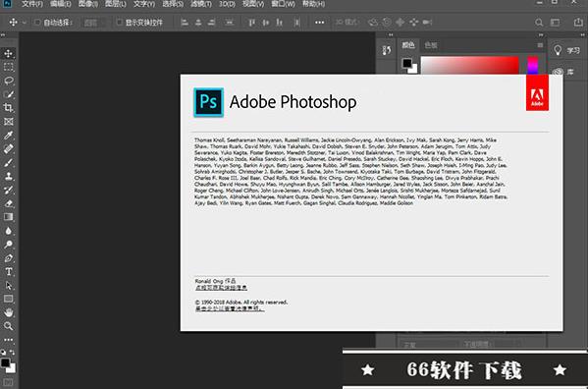Select the Blur droplet tool
Screen dimensions: 588x389
click(8, 231)
